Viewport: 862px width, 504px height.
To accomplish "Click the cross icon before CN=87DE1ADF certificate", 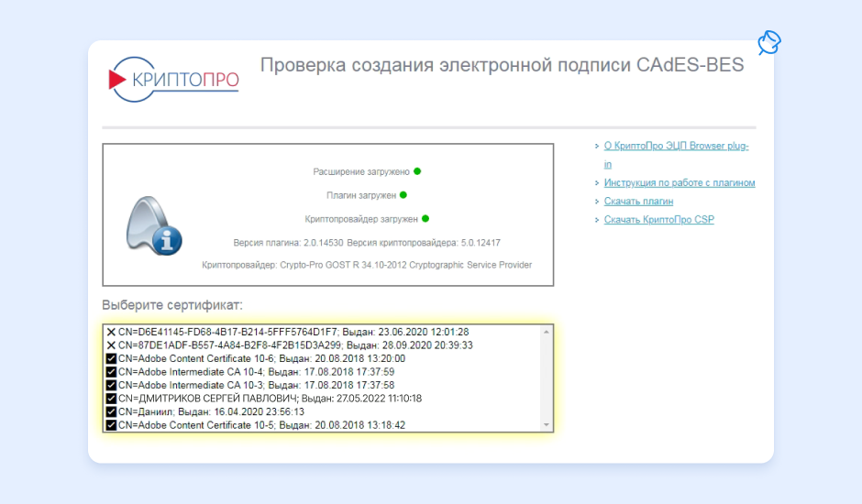I will (111, 345).
